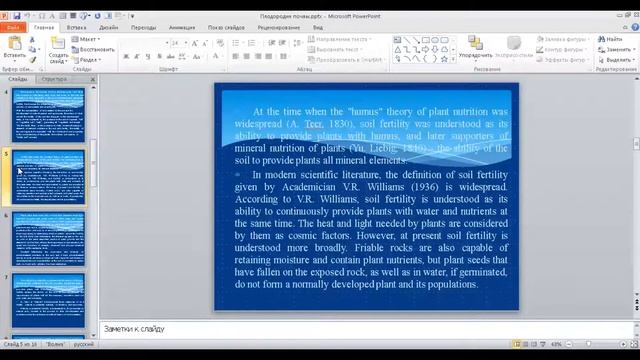Click the Reset (Восстановить) button

coord(93,49)
